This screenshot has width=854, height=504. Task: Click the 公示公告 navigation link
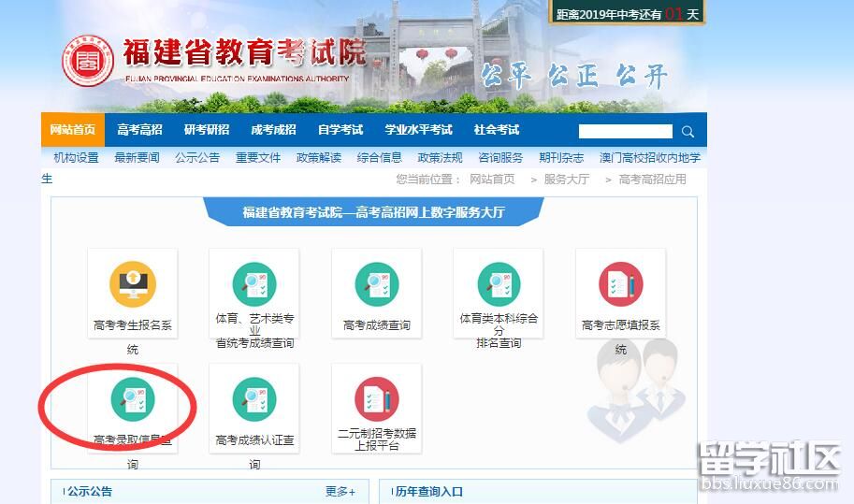pos(197,157)
